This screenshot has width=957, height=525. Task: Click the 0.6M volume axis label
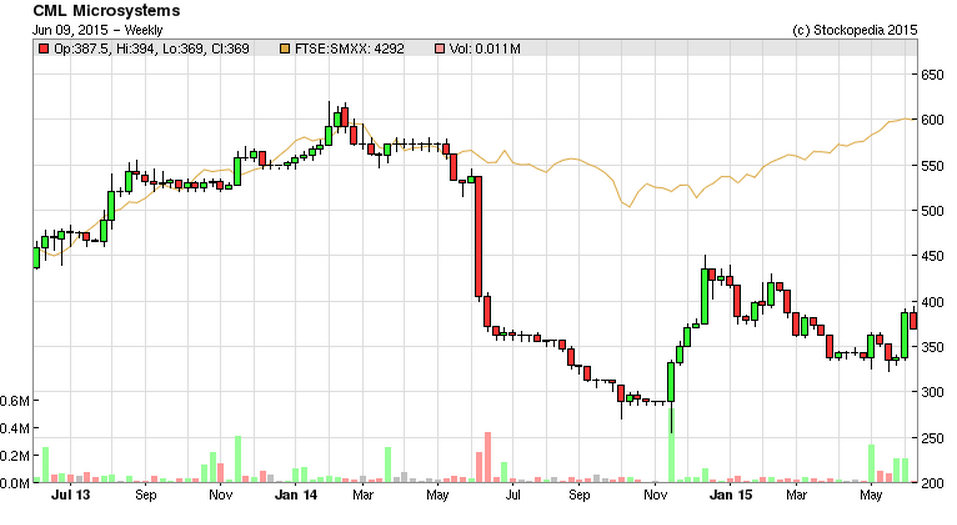tap(15, 401)
